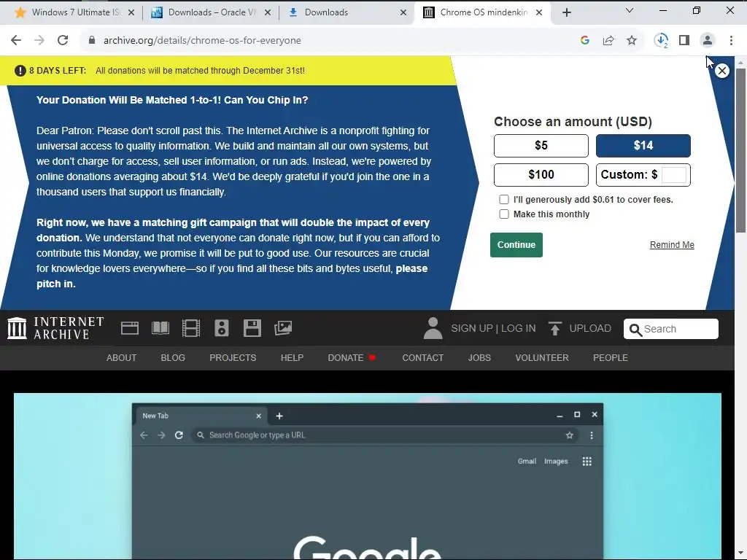747x560 pixels.
Task: Open the Chrome three-dot menu
Action: (x=731, y=41)
